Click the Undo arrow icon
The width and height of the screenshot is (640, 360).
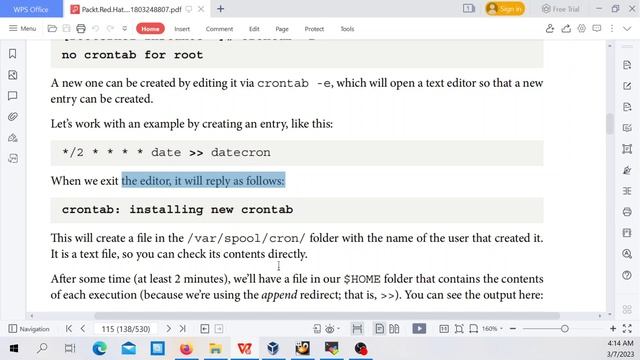click(96, 29)
